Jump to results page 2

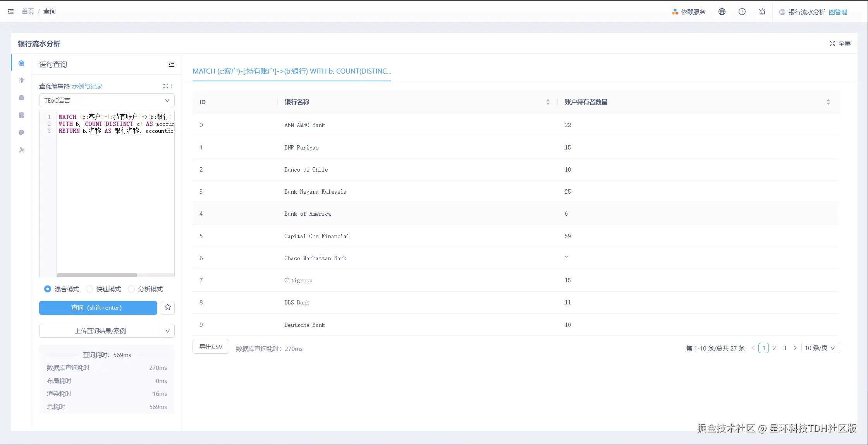[774, 348]
